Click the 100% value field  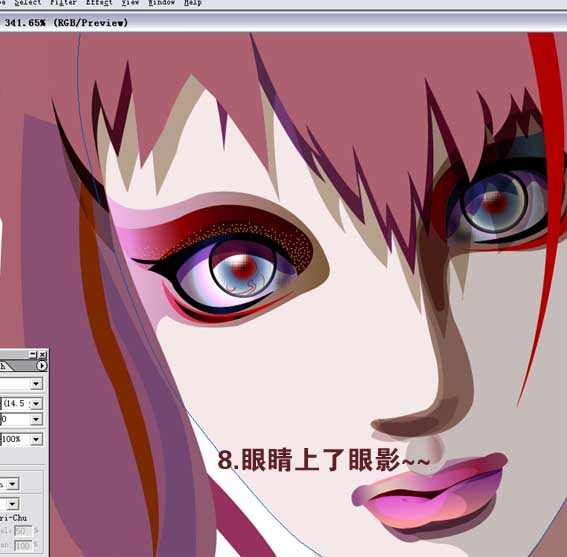point(16,439)
